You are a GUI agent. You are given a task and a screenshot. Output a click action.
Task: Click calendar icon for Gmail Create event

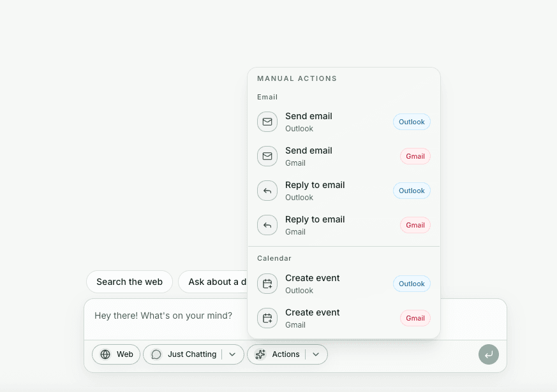[267, 318]
